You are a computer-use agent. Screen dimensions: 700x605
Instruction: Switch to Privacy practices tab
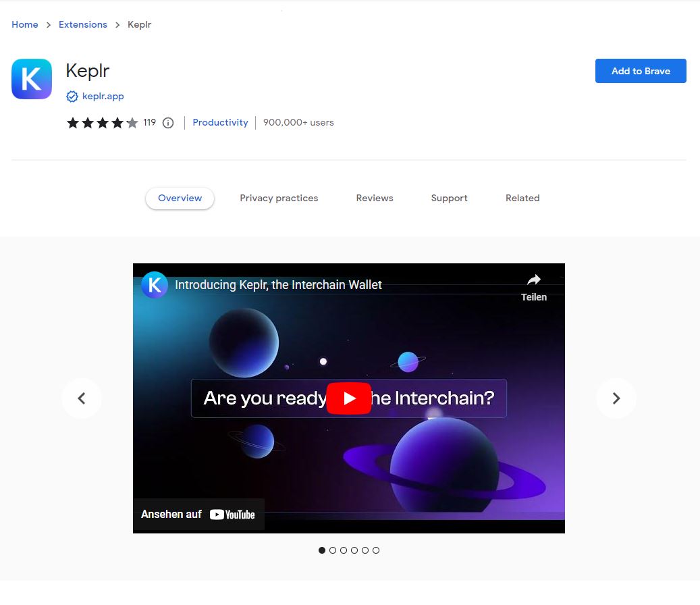click(279, 199)
